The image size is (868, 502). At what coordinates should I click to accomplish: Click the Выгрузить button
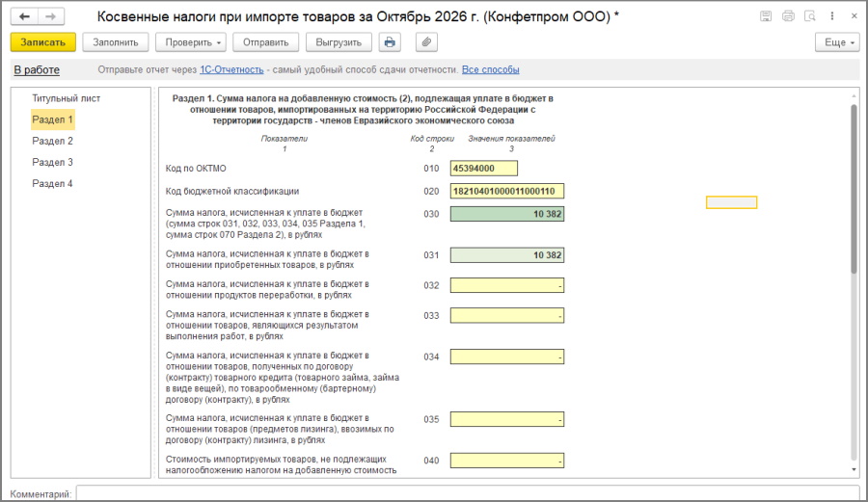click(339, 42)
